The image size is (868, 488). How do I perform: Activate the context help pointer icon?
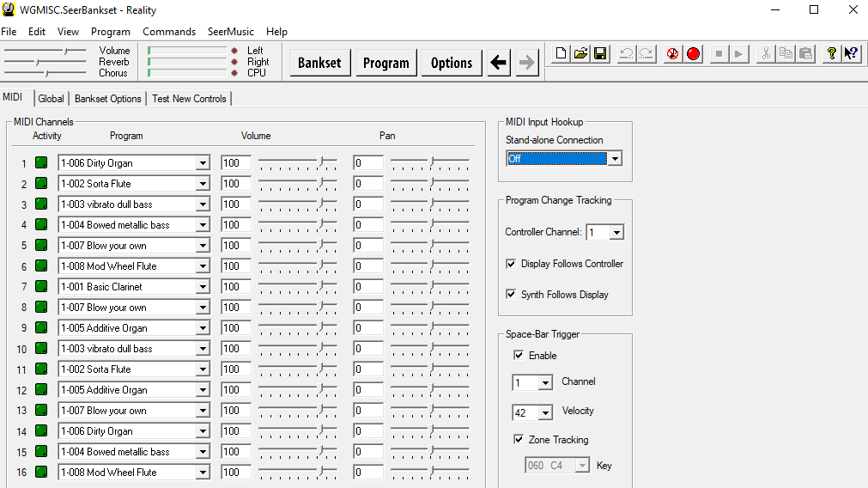(x=851, y=53)
